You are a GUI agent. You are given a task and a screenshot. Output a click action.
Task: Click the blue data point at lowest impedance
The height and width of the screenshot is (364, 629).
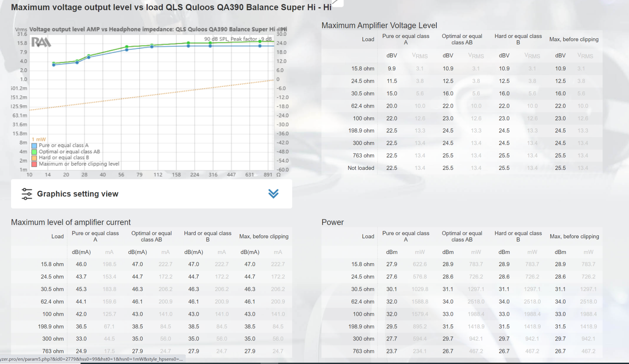[x=54, y=65]
